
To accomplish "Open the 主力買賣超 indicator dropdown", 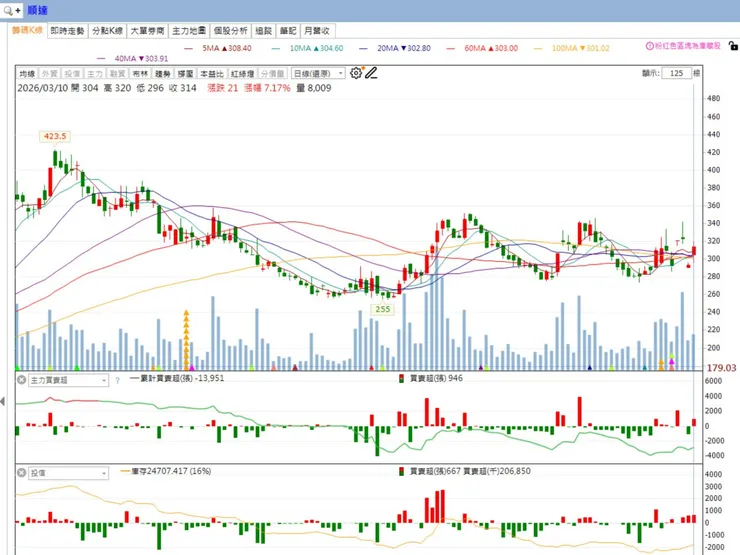I will pyautogui.click(x=68, y=380).
